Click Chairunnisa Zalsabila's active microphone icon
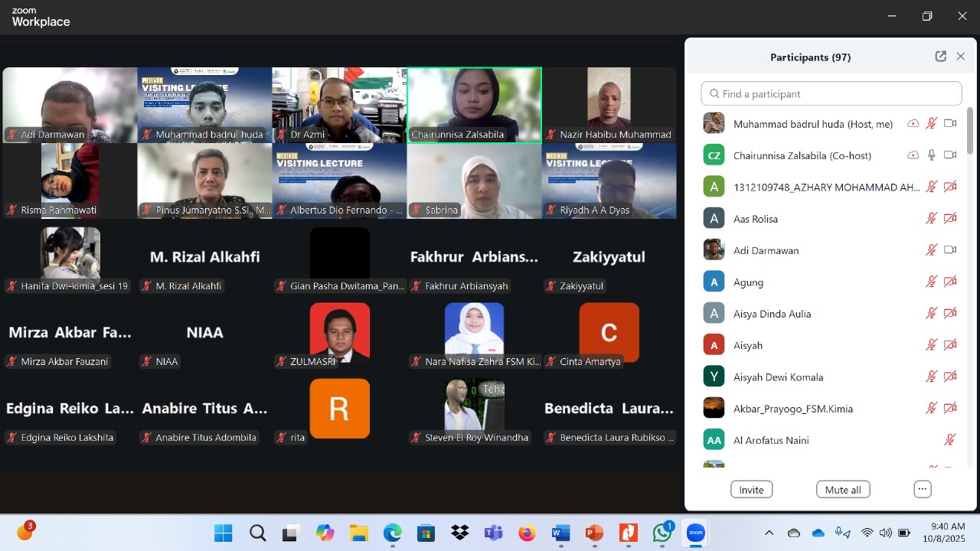This screenshot has height=551, width=980. click(x=931, y=155)
